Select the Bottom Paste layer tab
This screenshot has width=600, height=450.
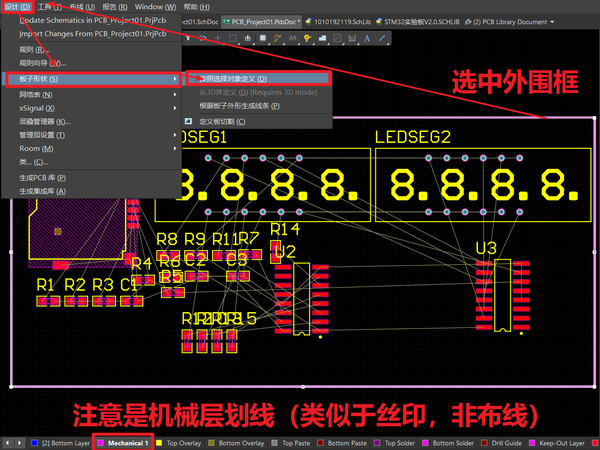point(342,443)
